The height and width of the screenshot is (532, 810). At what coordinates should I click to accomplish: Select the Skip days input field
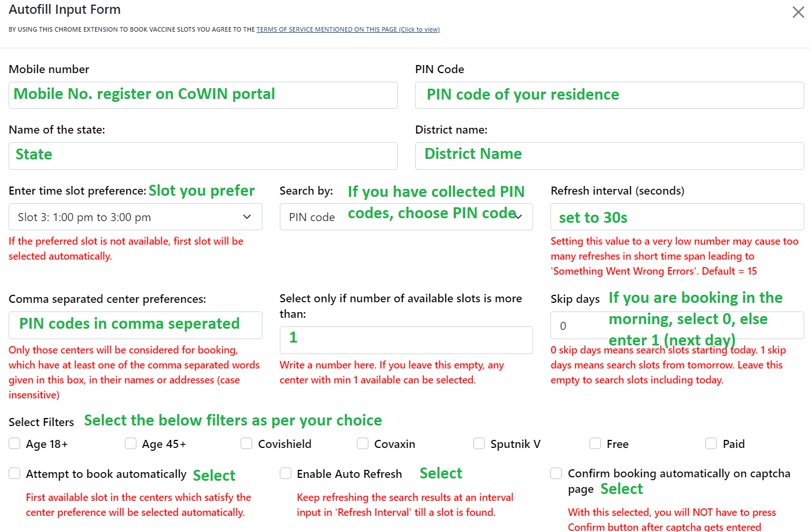tap(677, 325)
